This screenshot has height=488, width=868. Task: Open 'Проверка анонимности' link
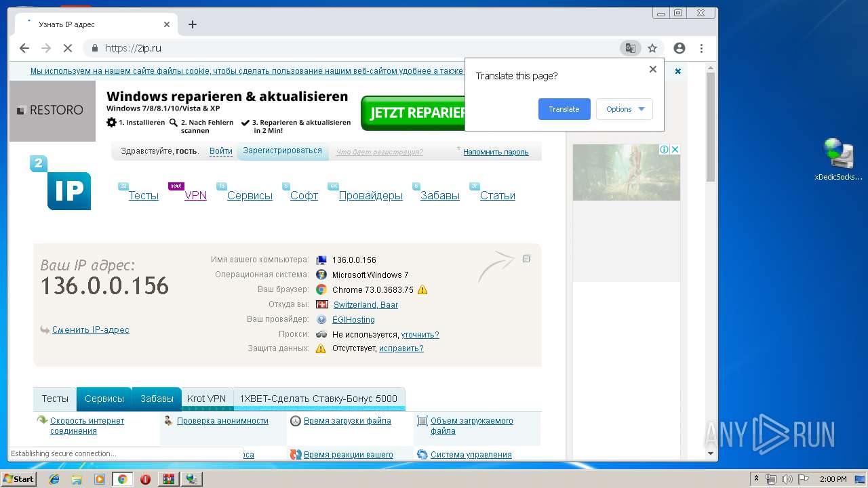[x=222, y=421]
